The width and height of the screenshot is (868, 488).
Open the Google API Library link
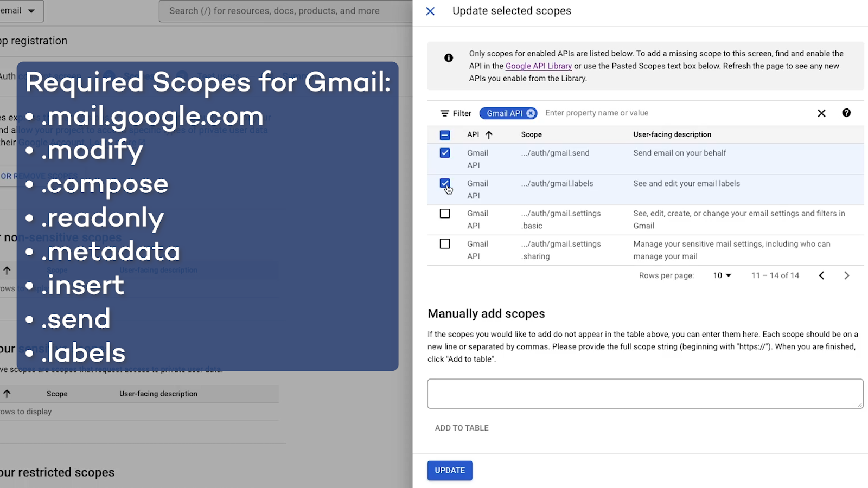538,66
